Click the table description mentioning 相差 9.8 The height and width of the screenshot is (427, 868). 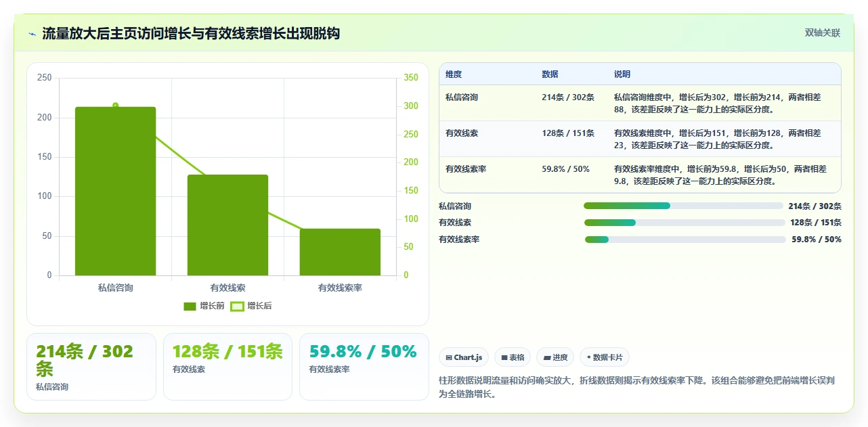coord(720,175)
